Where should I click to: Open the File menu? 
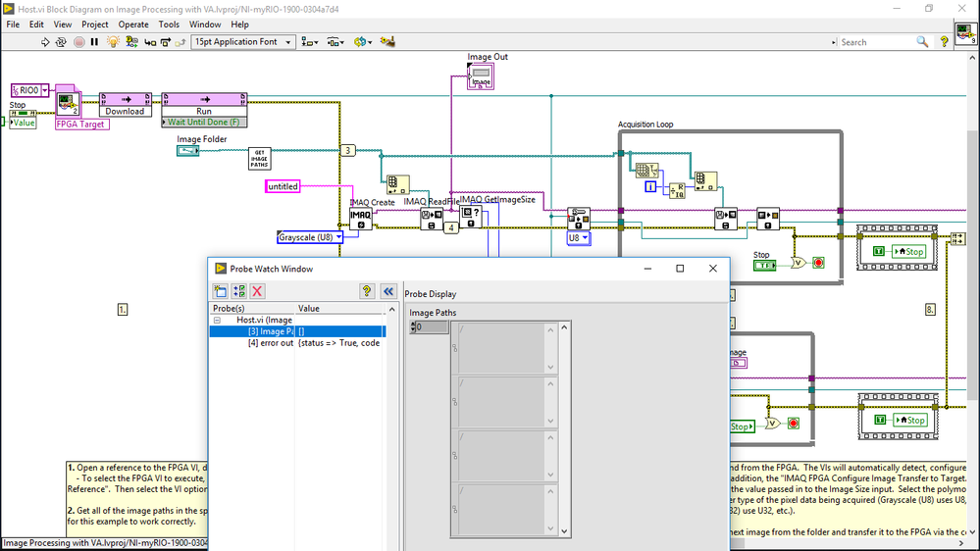[13, 25]
